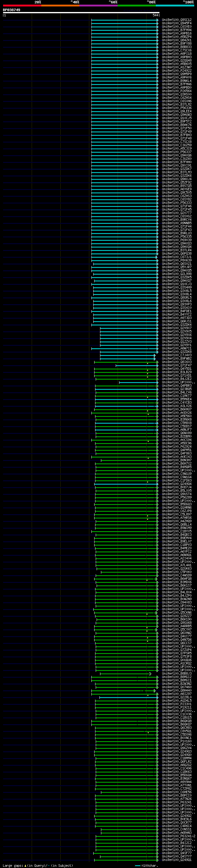Viewport: 197px width, 868px height.
Task: Click the red 20% identity legend bar
Action: 22,6
